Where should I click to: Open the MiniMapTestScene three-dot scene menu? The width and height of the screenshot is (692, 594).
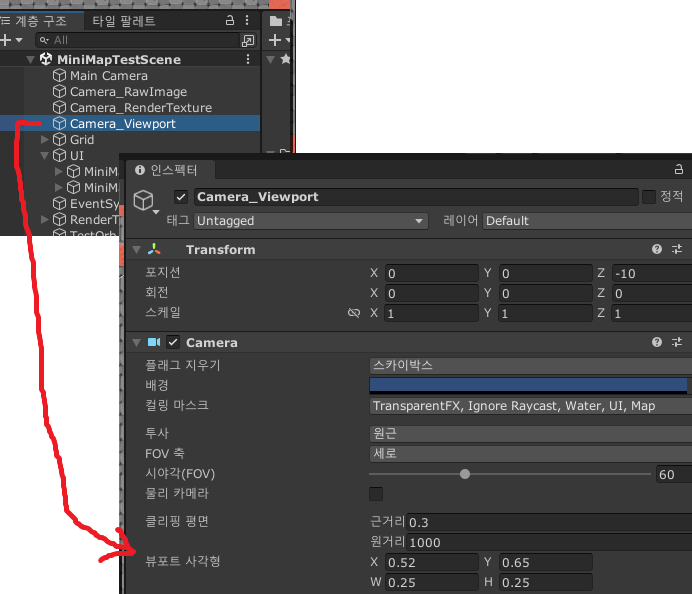pyautogui.click(x=248, y=59)
